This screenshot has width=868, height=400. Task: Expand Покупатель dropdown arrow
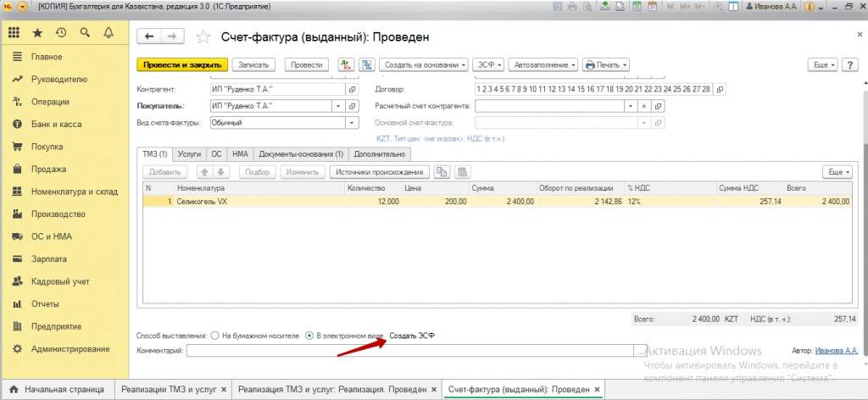click(339, 106)
